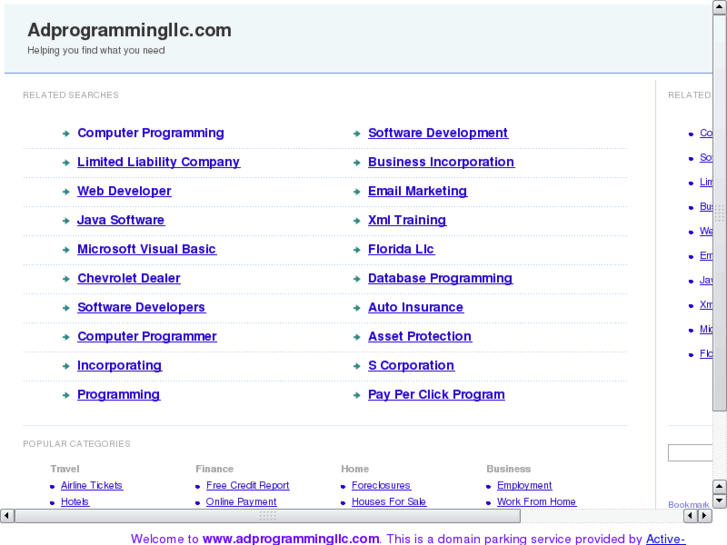The image size is (727, 545).
Task: Visit the Pay Per Click Program link
Action: (436, 395)
